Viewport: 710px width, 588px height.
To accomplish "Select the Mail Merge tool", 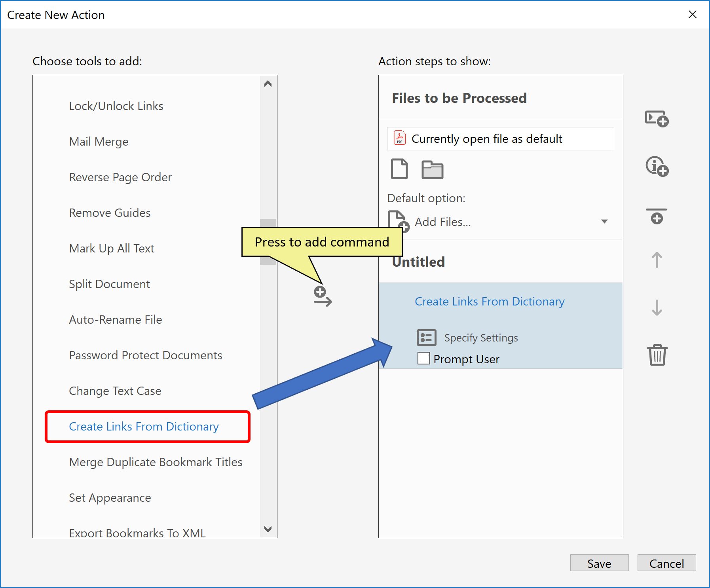I will [99, 141].
